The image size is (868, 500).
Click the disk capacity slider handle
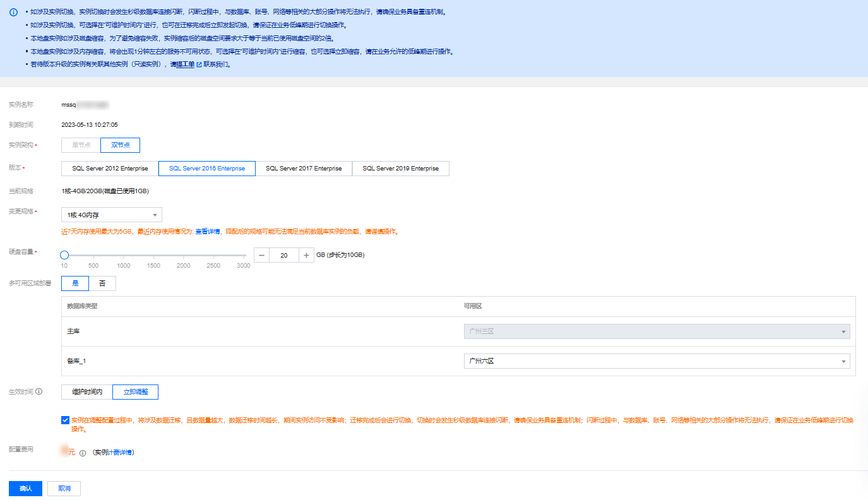click(64, 255)
